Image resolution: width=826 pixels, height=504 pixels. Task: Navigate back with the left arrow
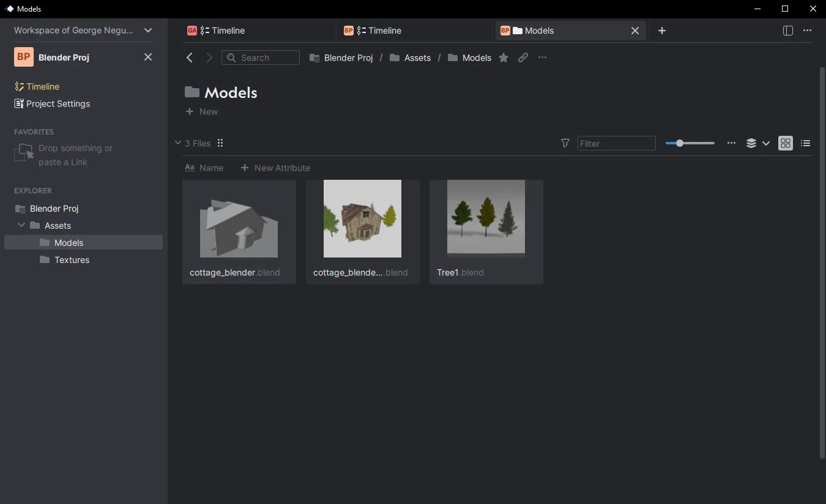tap(189, 57)
